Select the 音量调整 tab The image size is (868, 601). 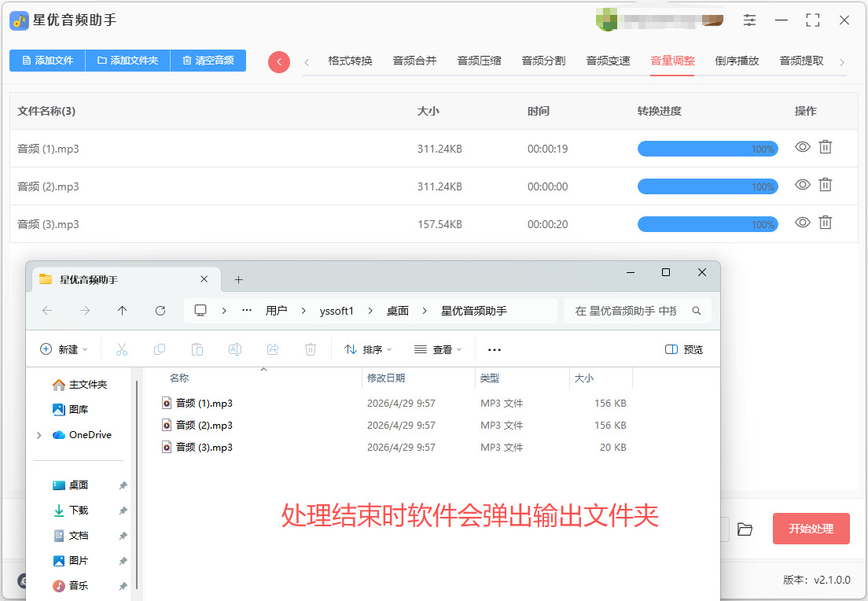(x=672, y=61)
